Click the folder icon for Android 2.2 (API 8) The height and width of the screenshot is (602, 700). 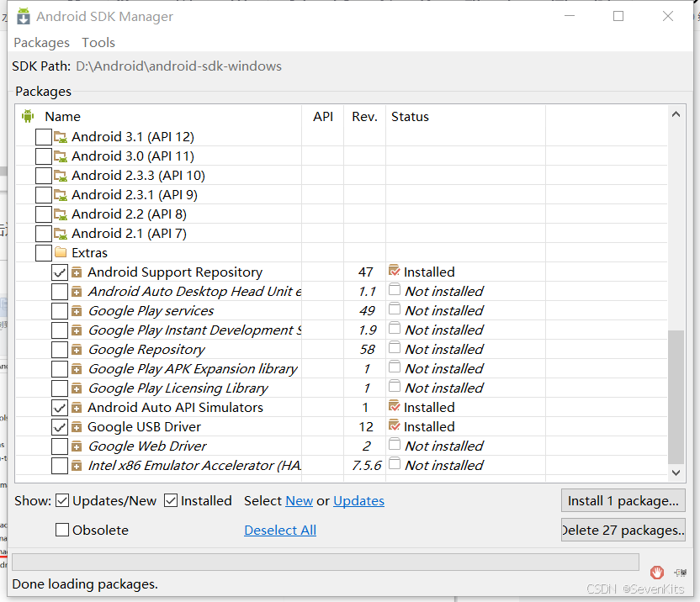click(x=61, y=214)
